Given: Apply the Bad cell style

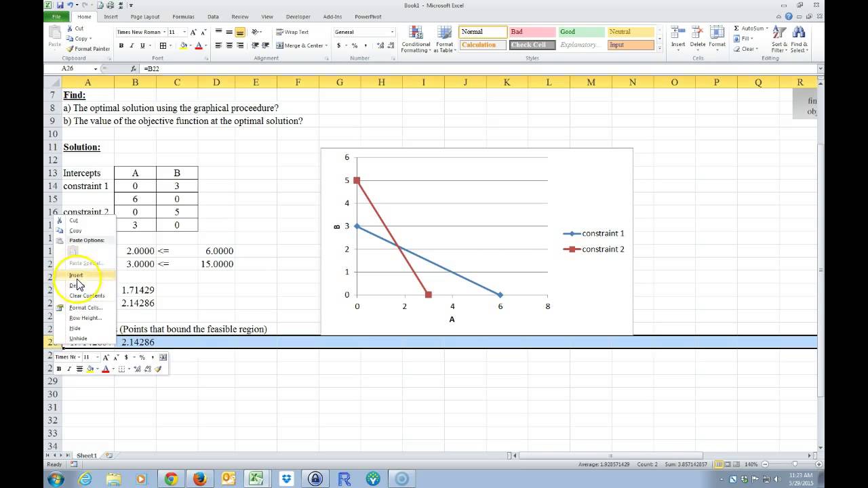Looking at the screenshot, I should tap(532, 32).
